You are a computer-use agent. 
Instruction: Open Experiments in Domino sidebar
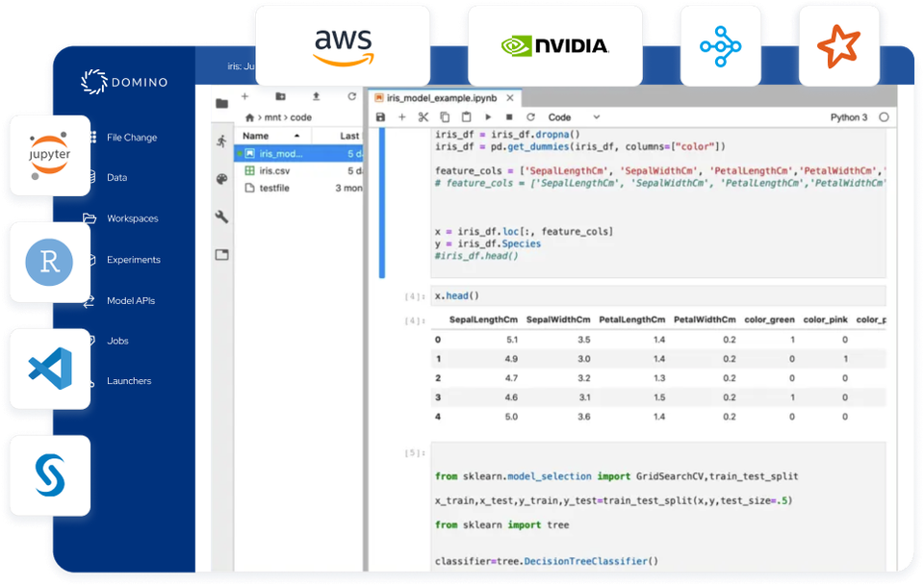134,260
